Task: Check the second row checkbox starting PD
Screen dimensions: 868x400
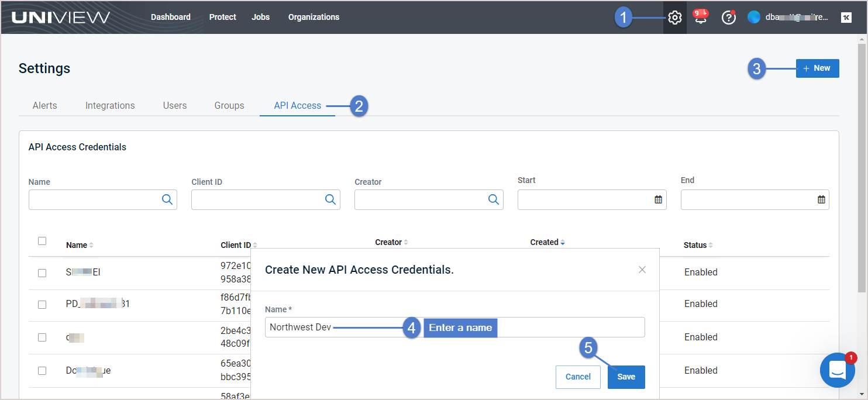Action: [42, 304]
